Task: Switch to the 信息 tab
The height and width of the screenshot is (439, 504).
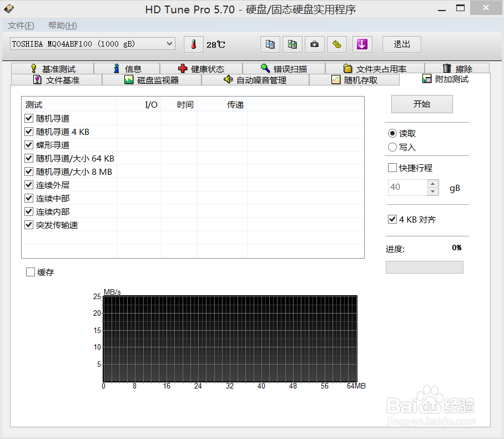Action: [127, 69]
